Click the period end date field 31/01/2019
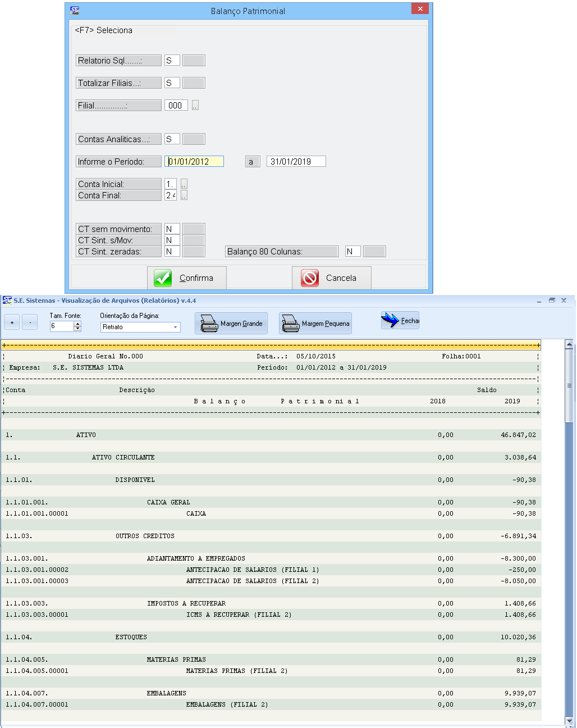 [296, 162]
